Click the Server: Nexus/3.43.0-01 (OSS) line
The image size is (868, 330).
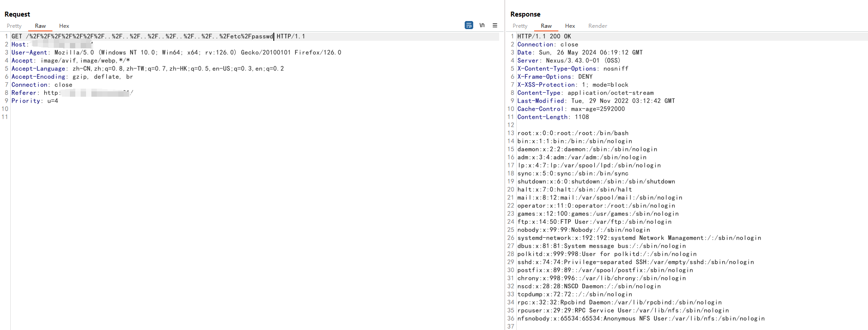pyautogui.click(x=569, y=60)
